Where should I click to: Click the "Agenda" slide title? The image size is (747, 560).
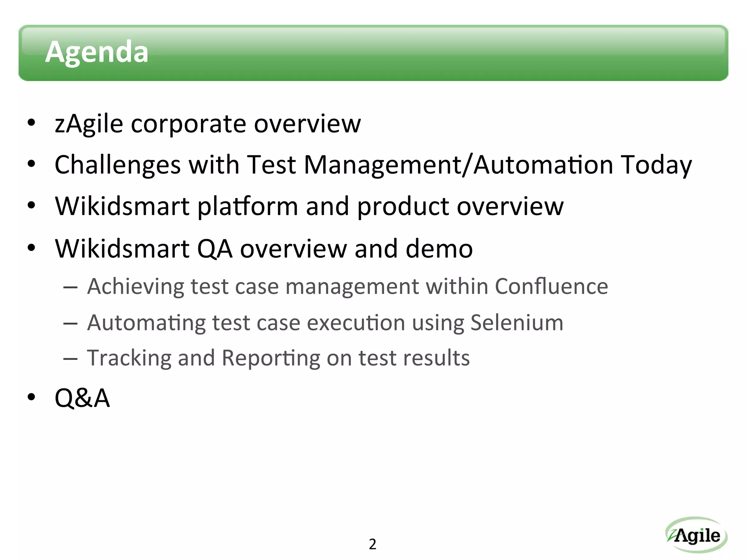(97, 52)
